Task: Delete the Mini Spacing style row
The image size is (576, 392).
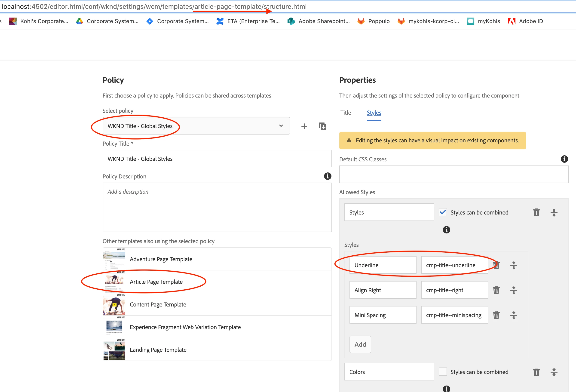Action: 496,315
